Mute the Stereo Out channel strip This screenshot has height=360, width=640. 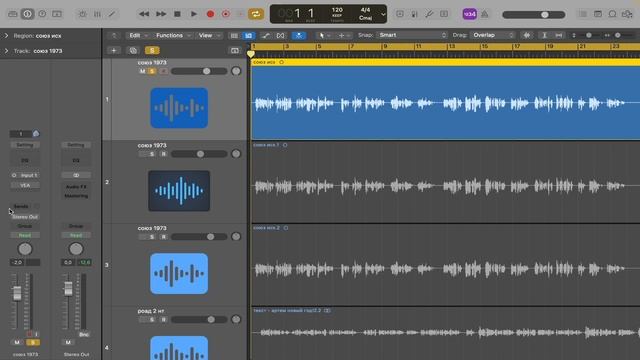[68, 342]
